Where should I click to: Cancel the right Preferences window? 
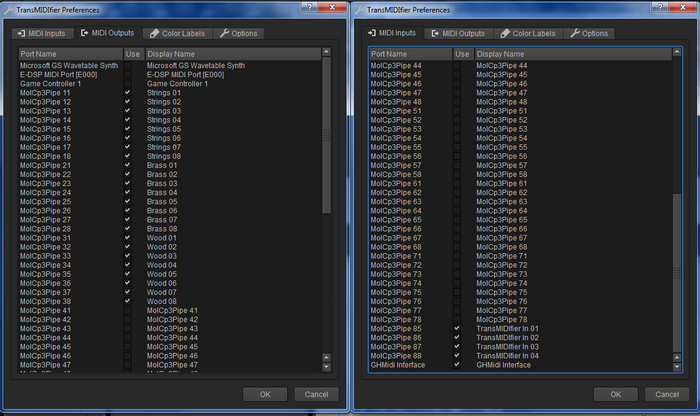667,395
